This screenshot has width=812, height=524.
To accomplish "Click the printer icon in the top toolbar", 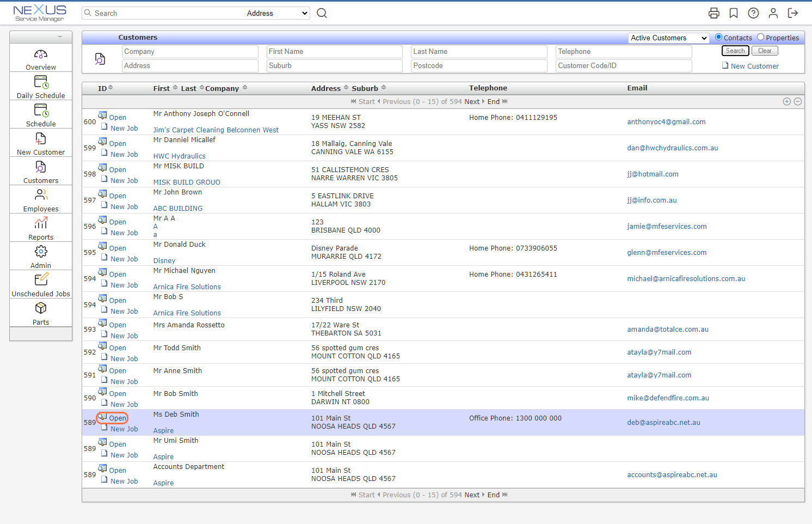I will [x=713, y=13].
